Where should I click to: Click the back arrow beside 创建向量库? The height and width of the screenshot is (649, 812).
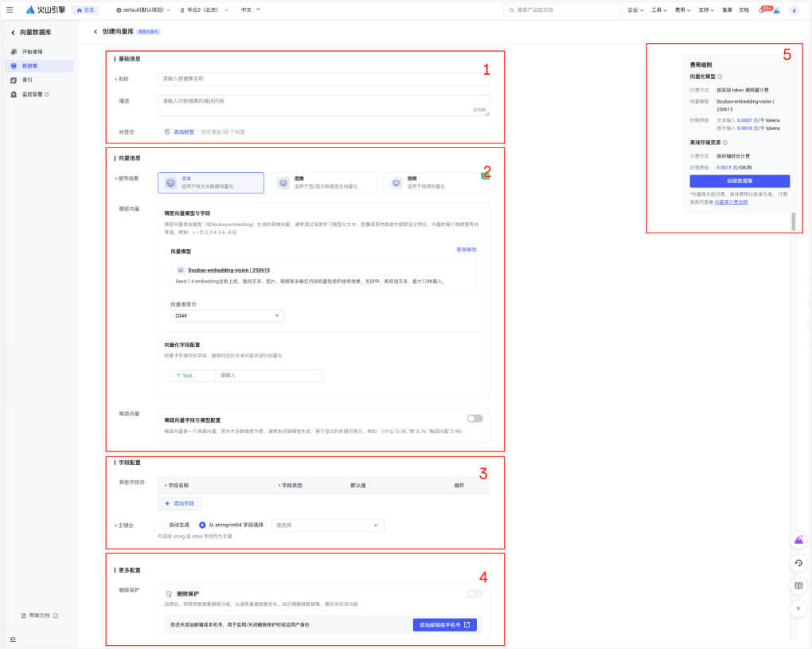coord(96,31)
